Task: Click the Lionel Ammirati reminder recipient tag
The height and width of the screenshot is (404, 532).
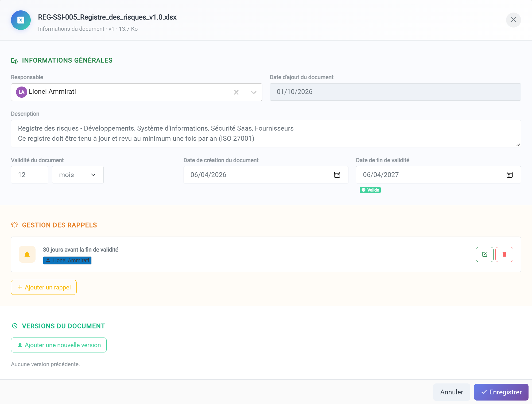Action: pos(67,260)
